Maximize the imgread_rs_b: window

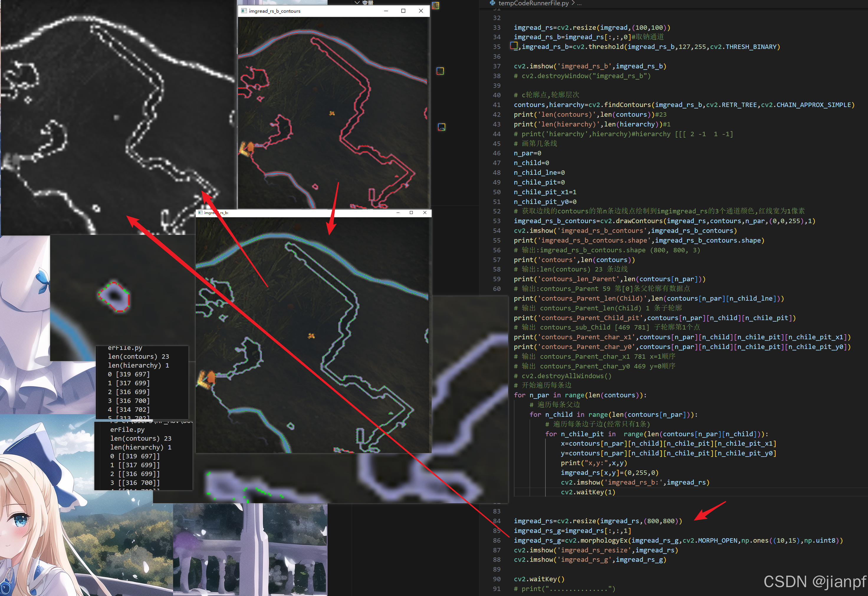[x=411, y=213]
